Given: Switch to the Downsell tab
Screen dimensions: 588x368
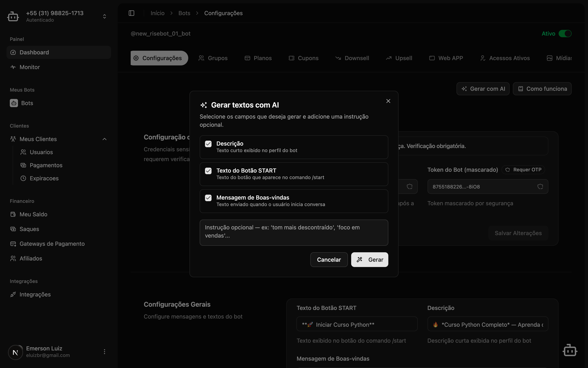Looking at the screenshot, I should (352, 58).
